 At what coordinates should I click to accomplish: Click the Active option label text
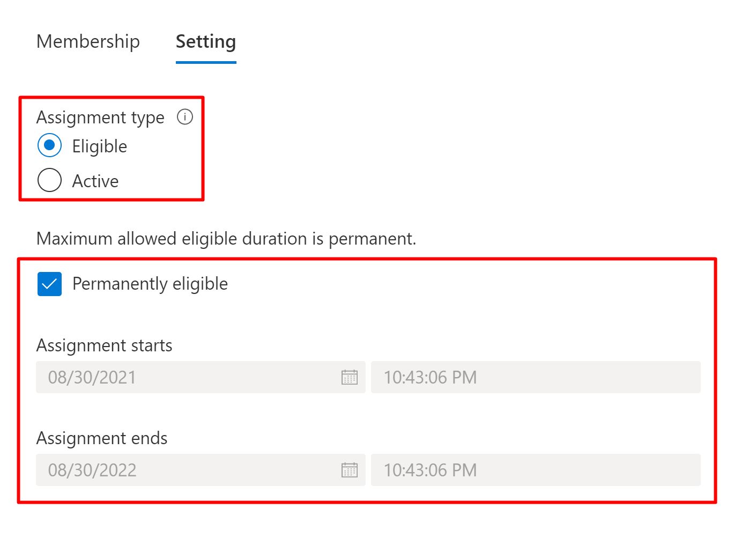pos(95,181)
